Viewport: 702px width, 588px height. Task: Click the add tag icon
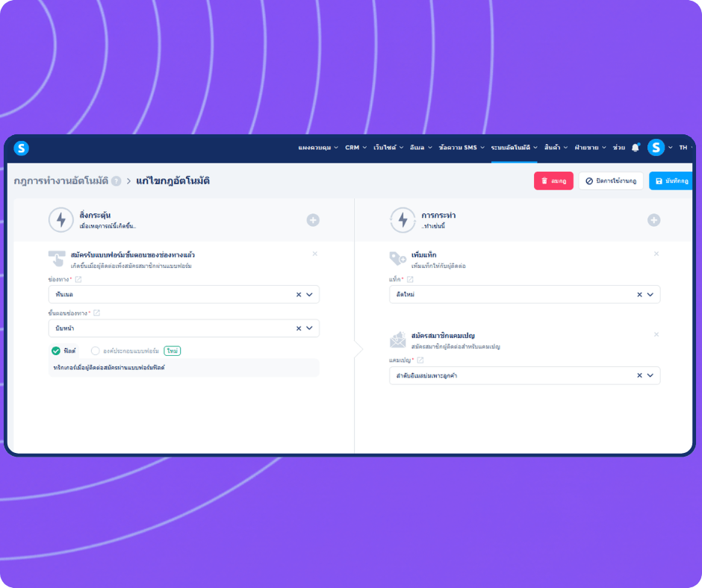[397, 259]
